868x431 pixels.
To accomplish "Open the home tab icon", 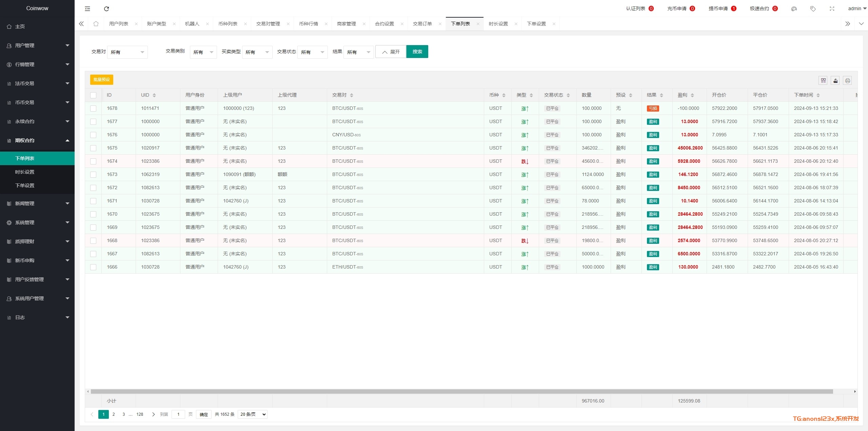I will click(96, 24).
